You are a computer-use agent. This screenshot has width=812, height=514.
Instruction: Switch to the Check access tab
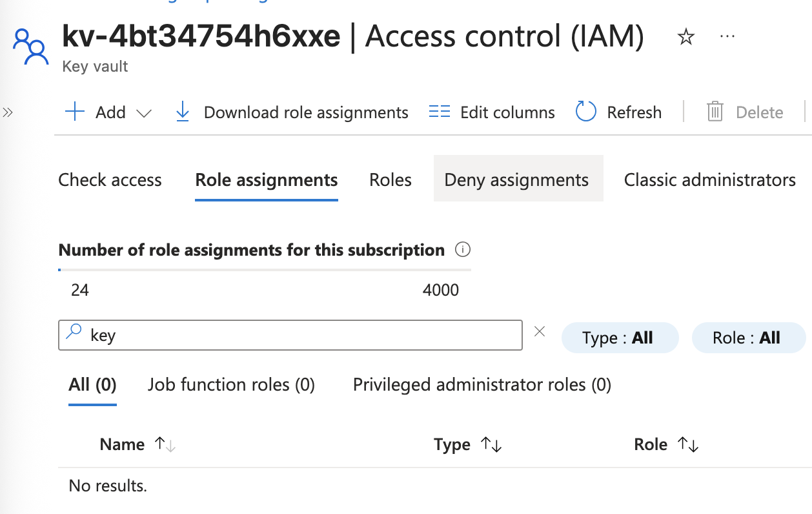110,180
